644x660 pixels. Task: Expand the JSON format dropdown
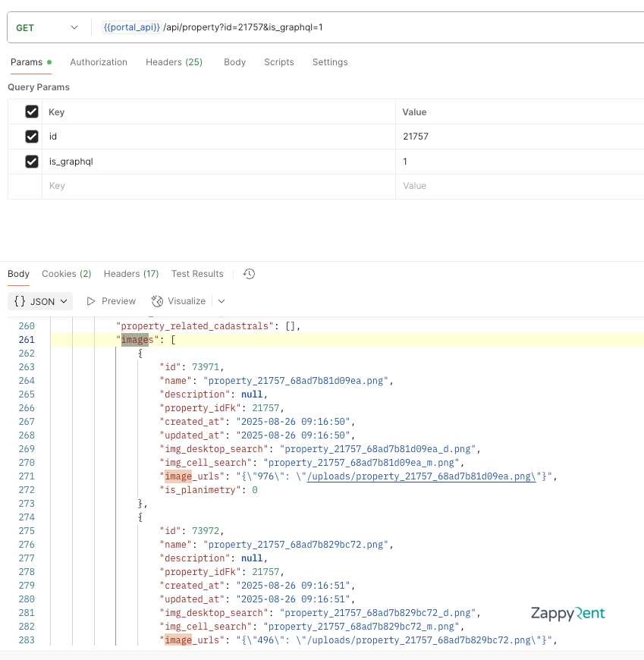coord(40,301)
